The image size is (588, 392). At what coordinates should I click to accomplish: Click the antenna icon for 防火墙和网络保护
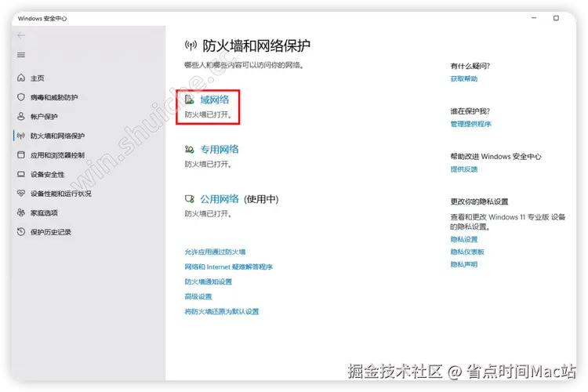point(21,136)
